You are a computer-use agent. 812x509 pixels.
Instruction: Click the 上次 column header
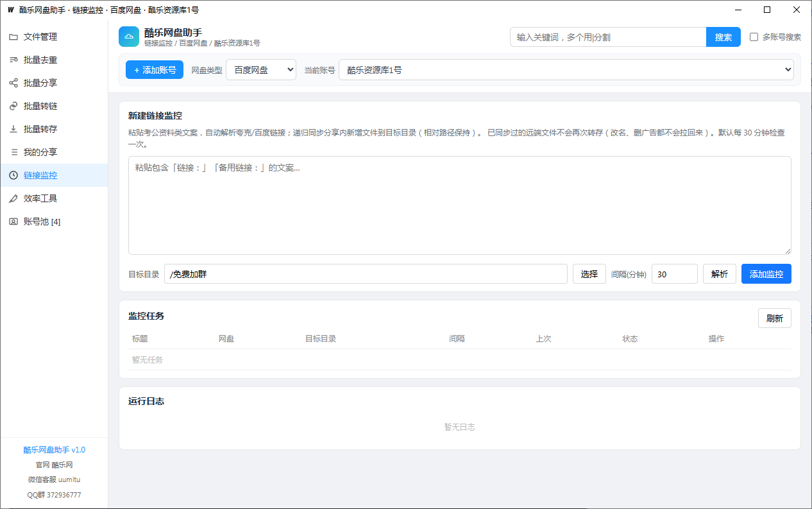(x=544, y=339)
